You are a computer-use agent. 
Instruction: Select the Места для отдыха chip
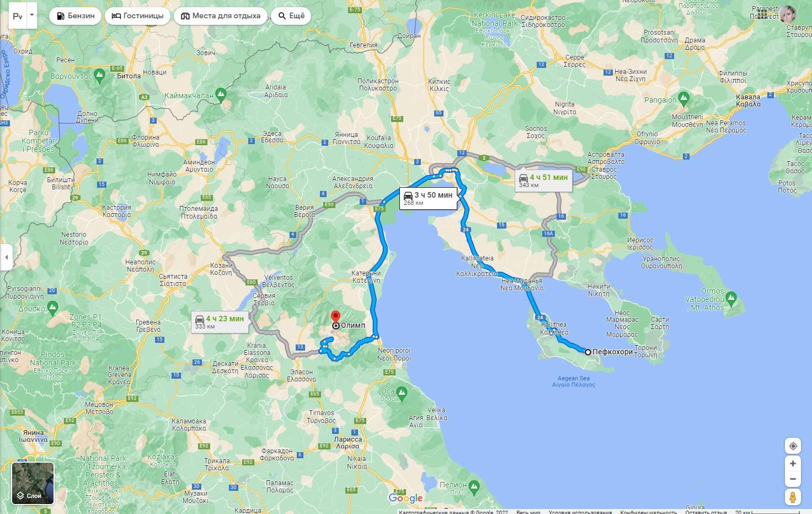[221, 15]
